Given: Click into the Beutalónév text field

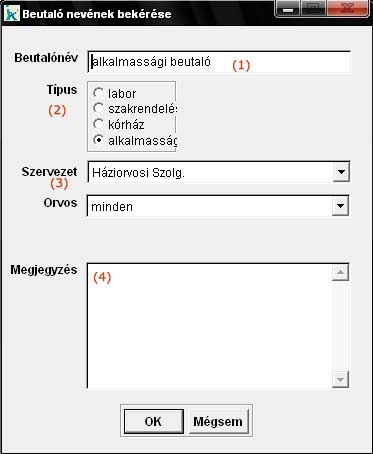Looking at the screenshot, I should pyautogui.click(x=219, y=62).
